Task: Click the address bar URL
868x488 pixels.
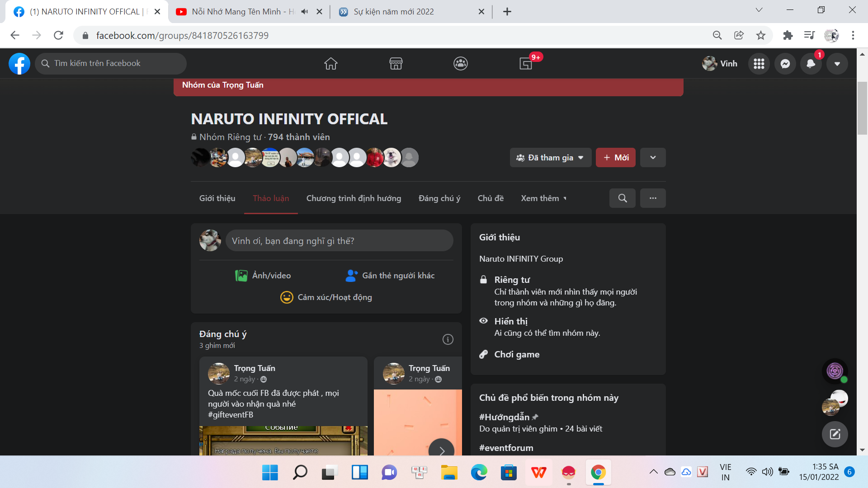Action: (182, 35)
